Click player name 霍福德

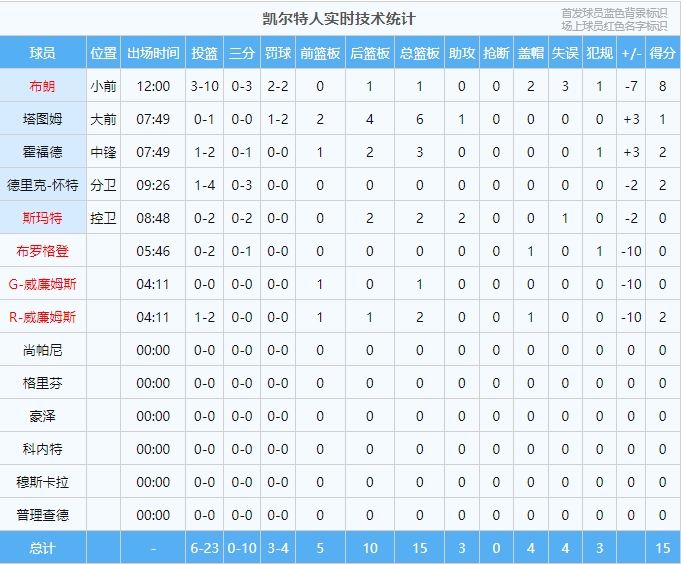pyautogui.click(x=43, y=152)
